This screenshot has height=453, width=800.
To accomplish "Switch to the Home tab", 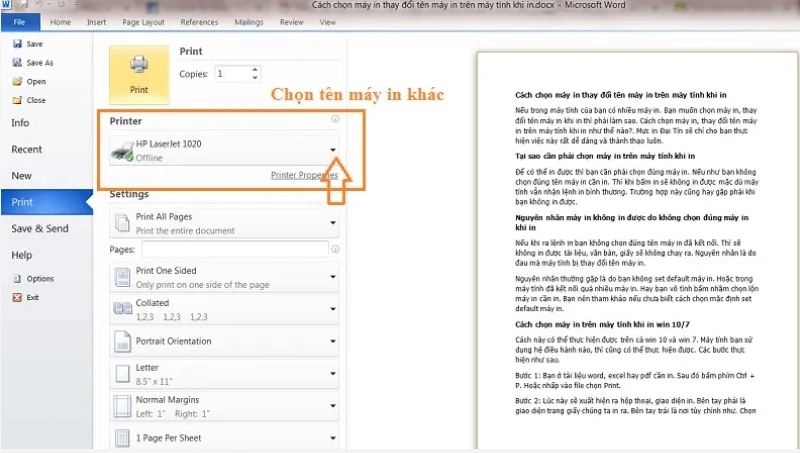I will tap(60, 22).
